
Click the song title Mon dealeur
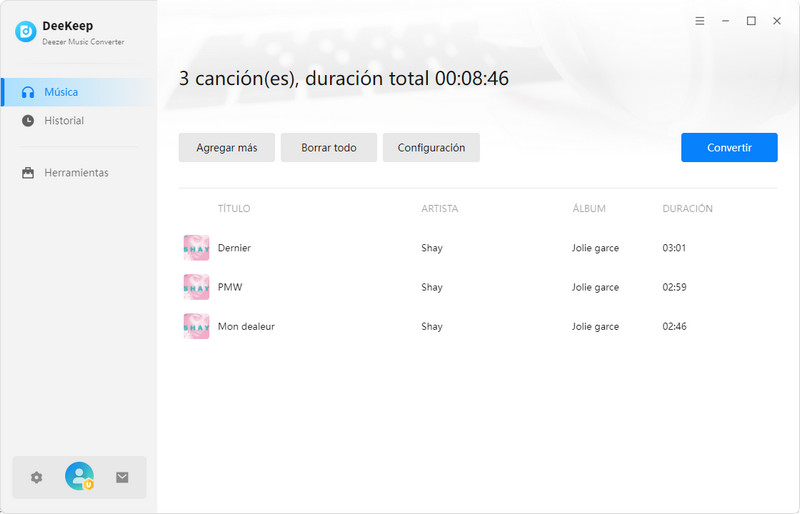246,326
